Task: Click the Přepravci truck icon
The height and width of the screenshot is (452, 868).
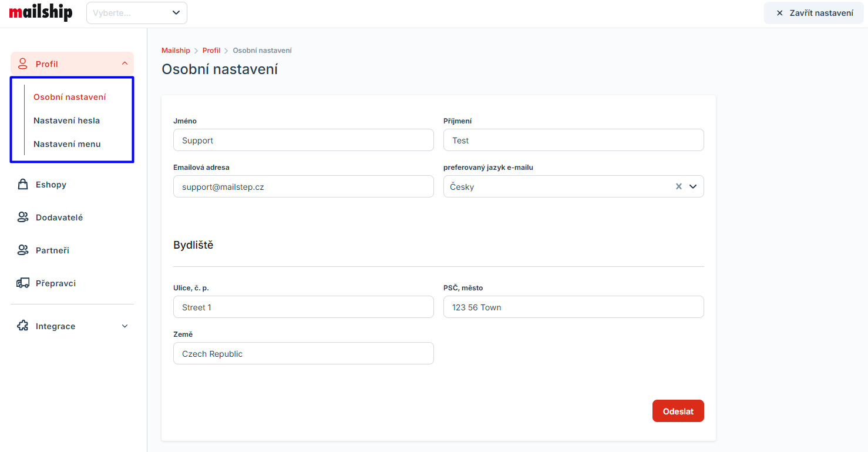Action: click(x=23, y=283)
